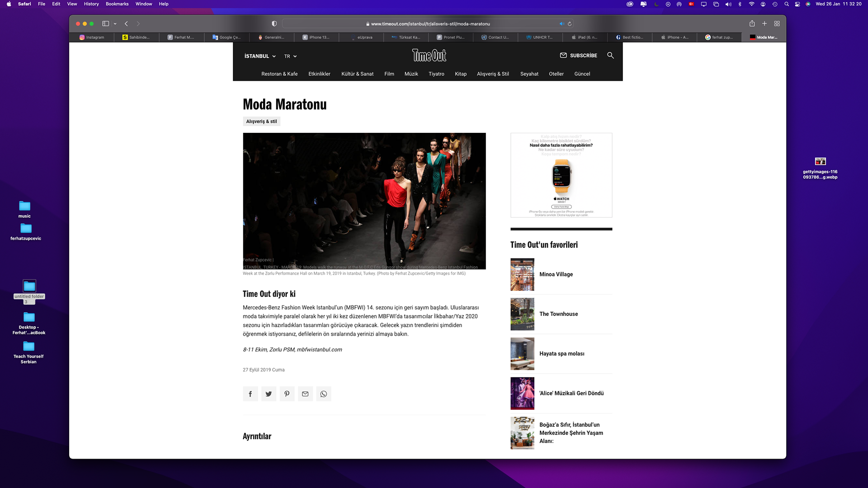Share via email envelope icon
The height and width of the screenshot is (488, 868).
pos(305,394)
